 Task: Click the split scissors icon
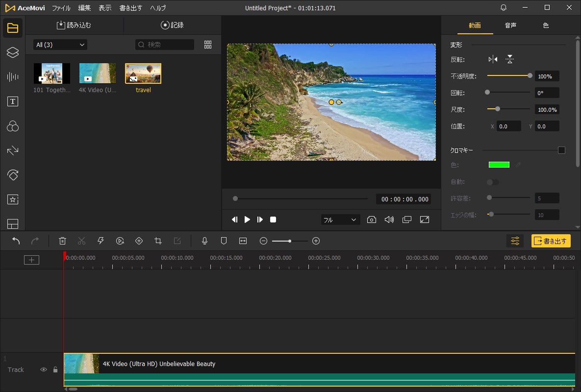[x=81, y=241]
